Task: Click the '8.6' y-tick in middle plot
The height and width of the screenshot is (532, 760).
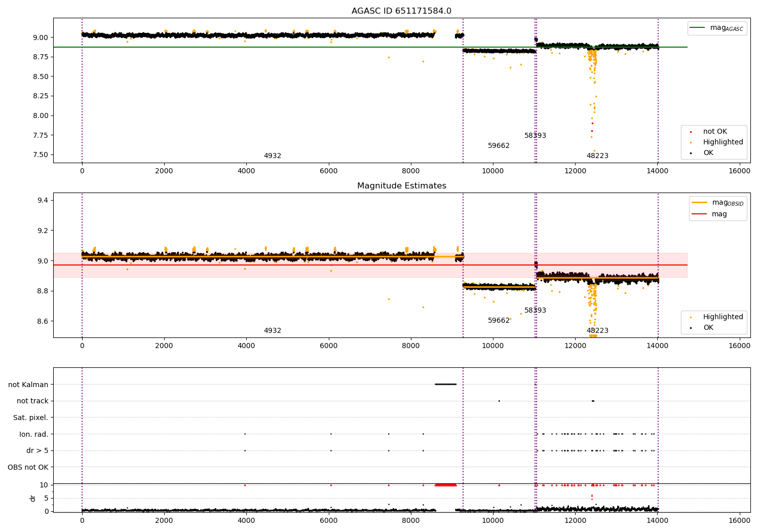Action: [x=44, y=321]
